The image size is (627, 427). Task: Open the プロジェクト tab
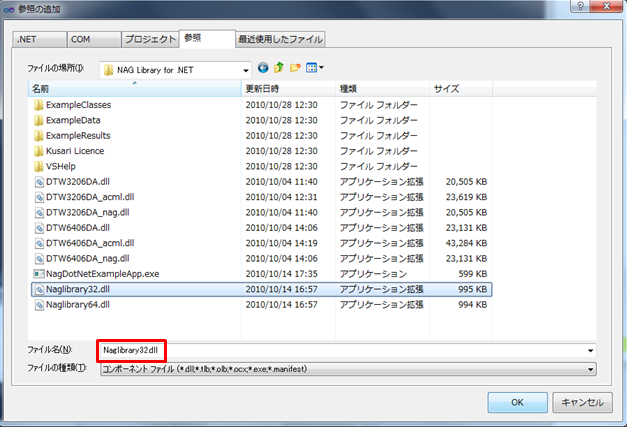pyautogui.click(x=149, y=39)
